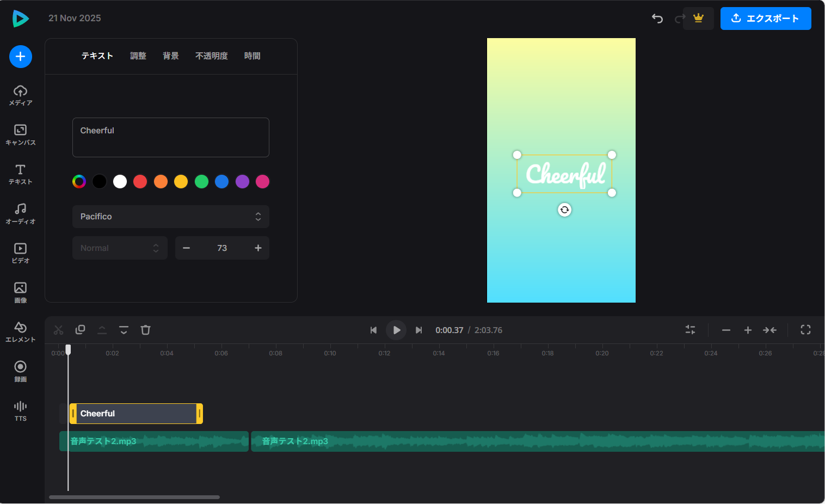Delete the clip using the trash icon
The width and height of the screenshot is (825, 504).
(x=145, y=330)
